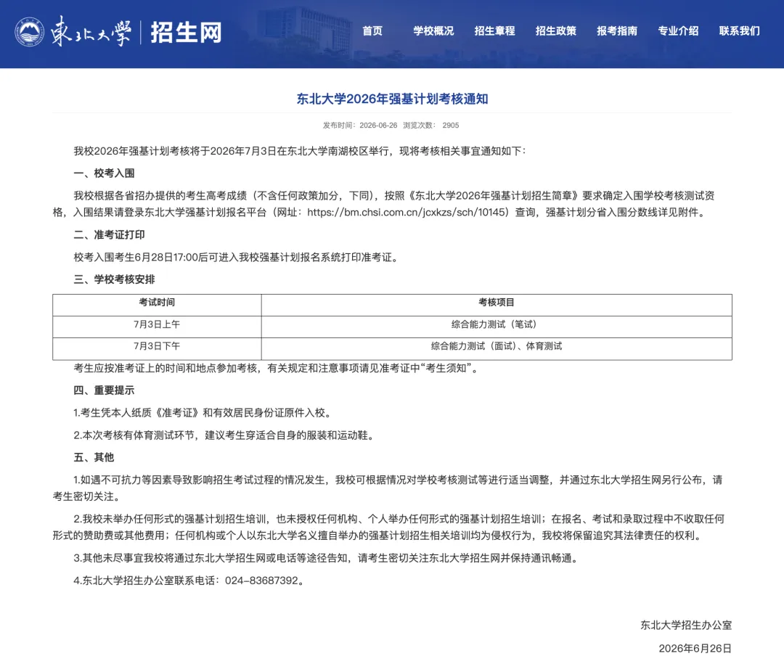Open the 招生章程 menu item

494,31
